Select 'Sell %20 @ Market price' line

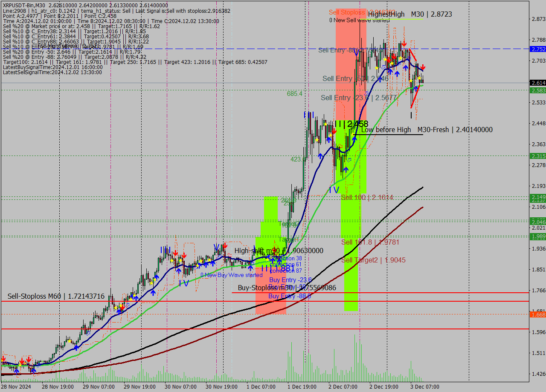tap(81, 26)
